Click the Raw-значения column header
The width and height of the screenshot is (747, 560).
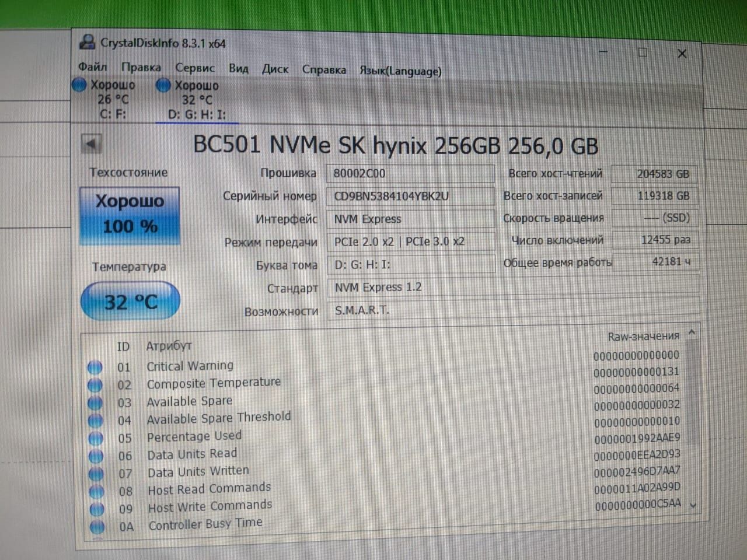pos(643,337)
